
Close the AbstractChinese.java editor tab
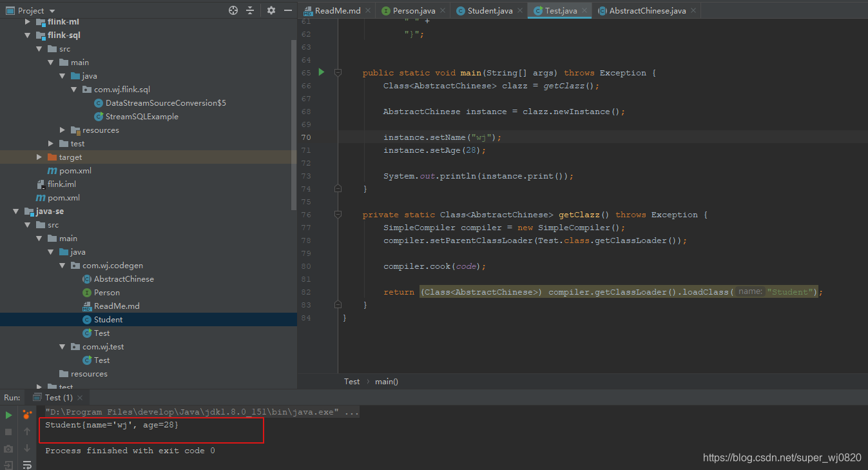pos(693,10)
